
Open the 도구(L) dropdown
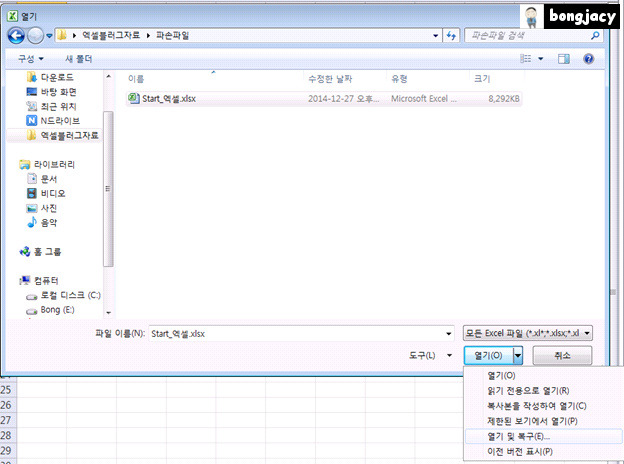(430, 355)
